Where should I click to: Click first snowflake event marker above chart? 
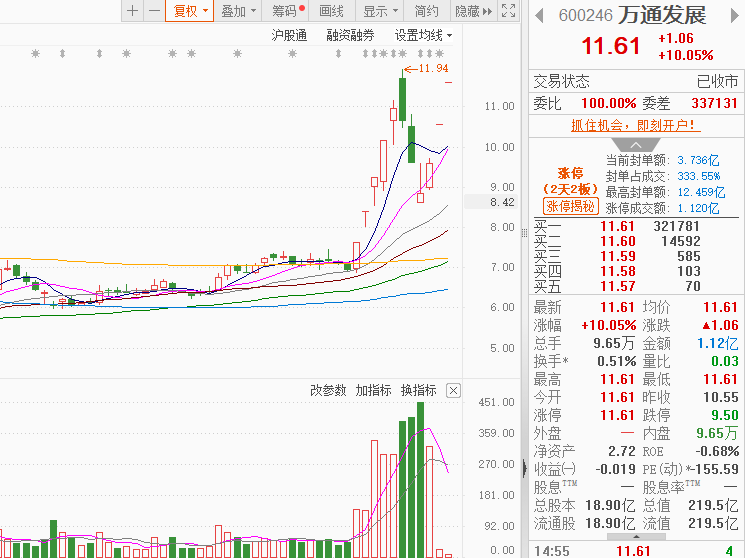[35, 54]
